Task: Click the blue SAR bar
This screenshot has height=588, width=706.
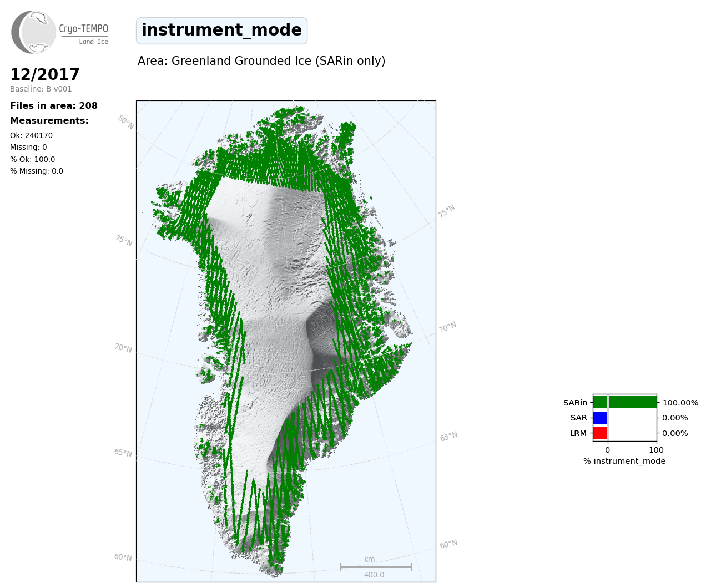Action: (600, 418)
